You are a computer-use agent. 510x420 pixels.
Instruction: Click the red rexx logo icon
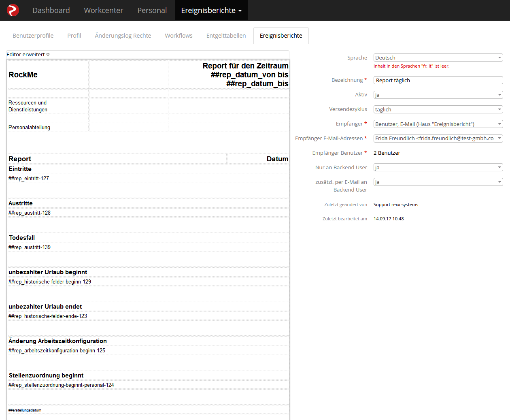[13, 10]
